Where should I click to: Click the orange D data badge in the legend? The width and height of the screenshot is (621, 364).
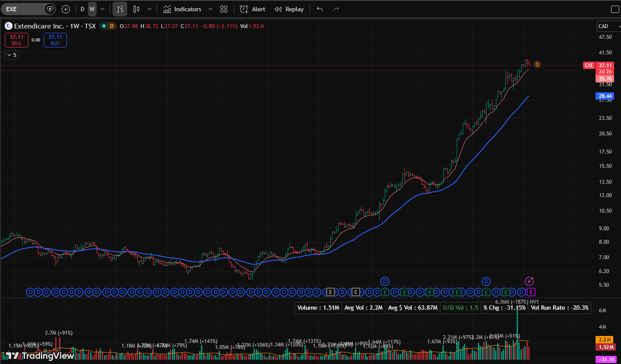[x=112, y=26]
